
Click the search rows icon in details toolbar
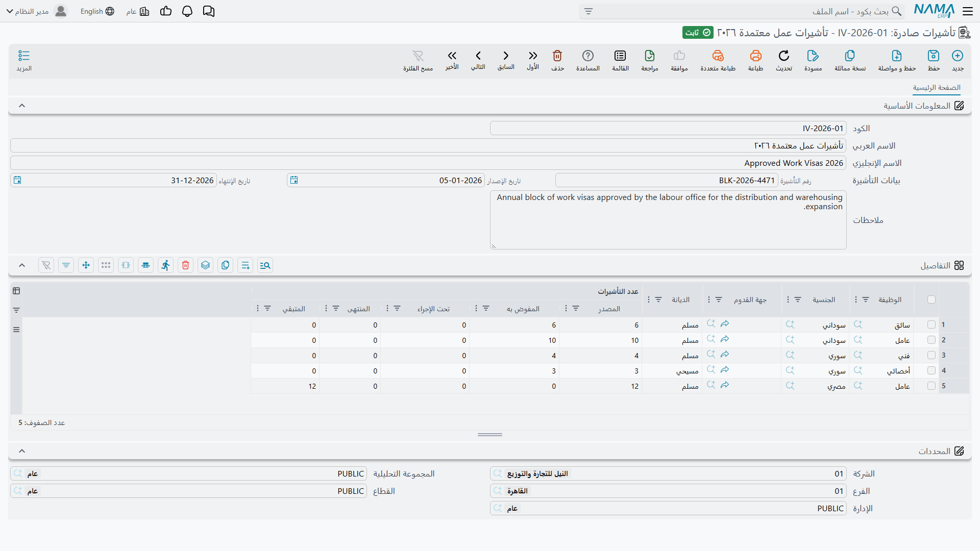tap(265, 265)
